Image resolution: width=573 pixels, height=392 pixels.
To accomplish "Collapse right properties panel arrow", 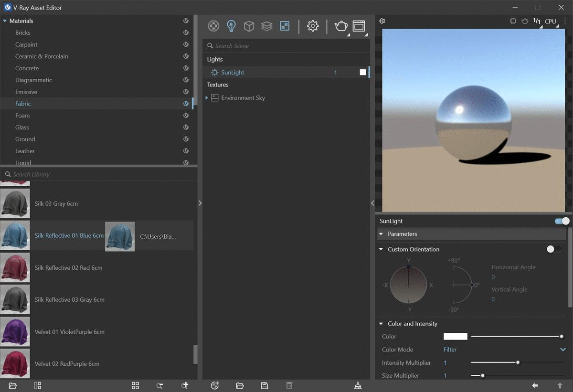I will click(x=372, y=203).
